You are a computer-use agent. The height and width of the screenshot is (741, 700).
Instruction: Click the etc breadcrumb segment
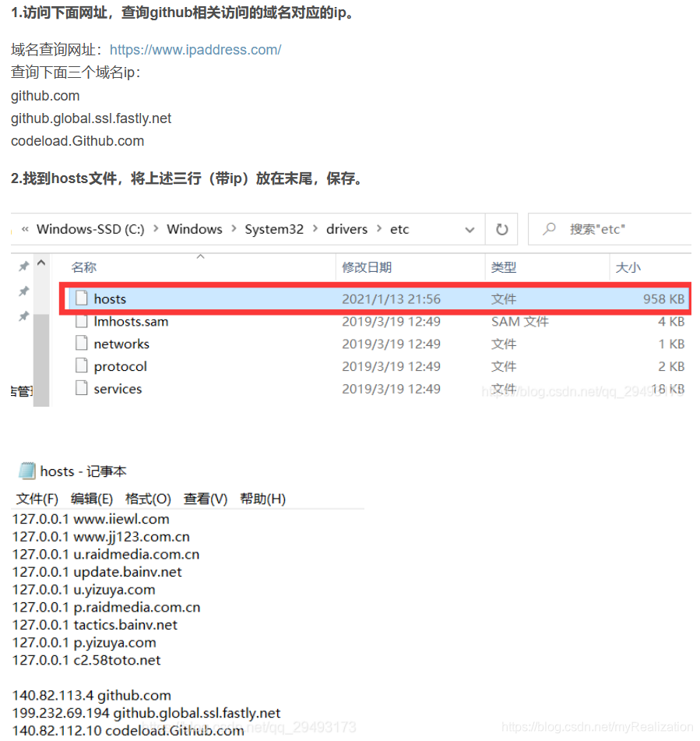click(399, 229)
